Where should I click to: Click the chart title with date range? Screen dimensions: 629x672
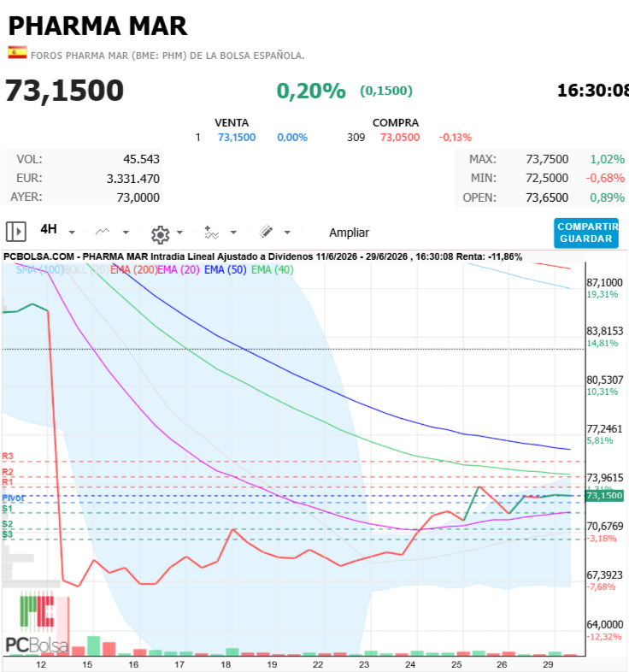click(262, 256)
